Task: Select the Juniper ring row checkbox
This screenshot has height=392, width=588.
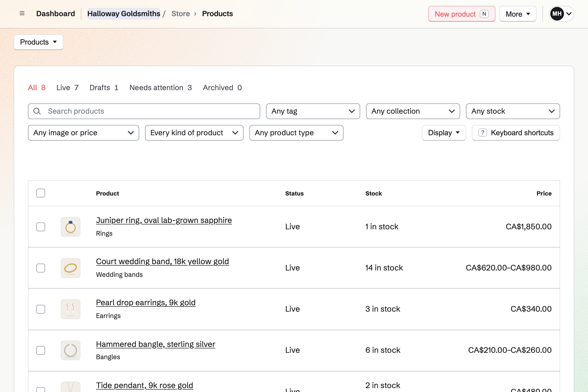Action: point(40,227)
